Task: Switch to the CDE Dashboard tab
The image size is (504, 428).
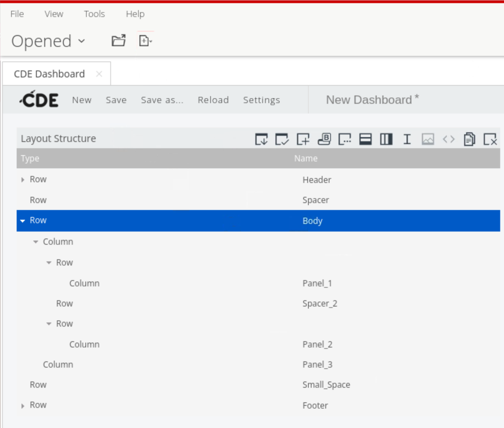Action: coord(49,74)
